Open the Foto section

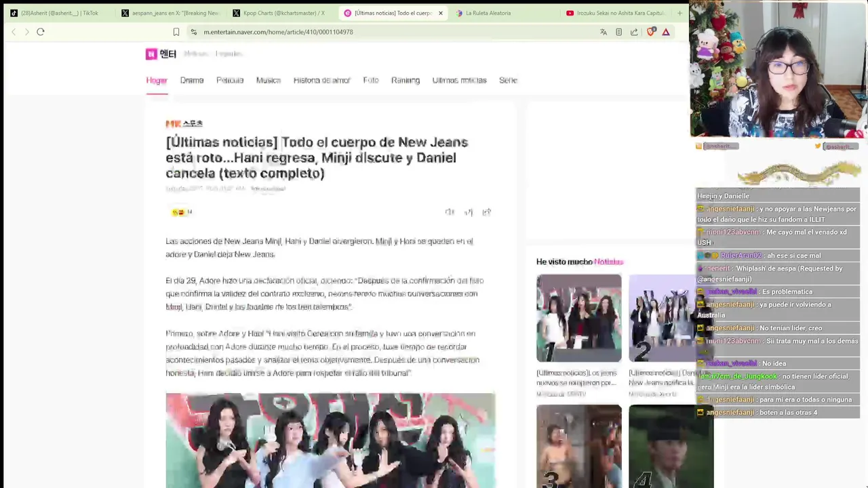pyautogui.click(x=371, y=80)
